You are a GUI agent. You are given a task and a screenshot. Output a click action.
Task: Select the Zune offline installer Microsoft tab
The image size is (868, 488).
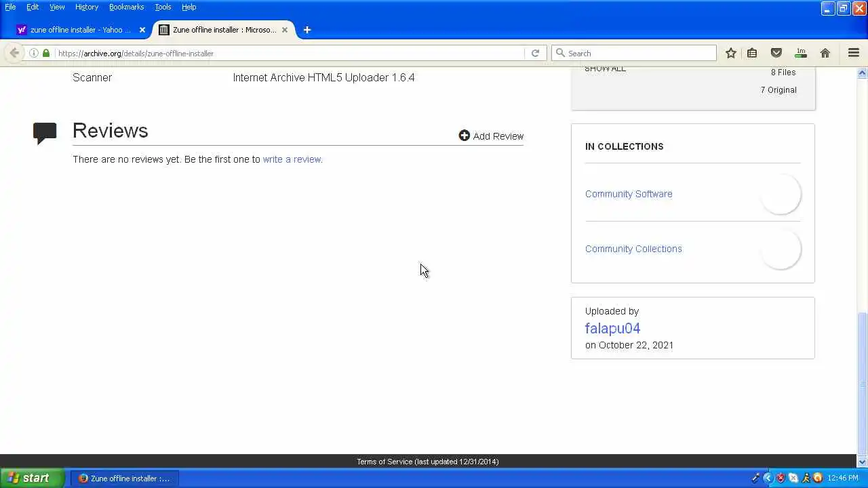[x=224, y=30]
